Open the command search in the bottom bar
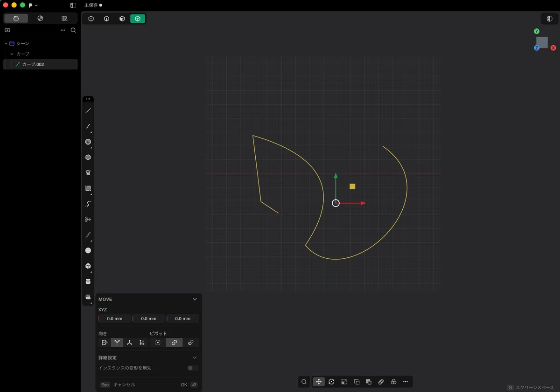This screenshot has width=560, height=392. pyautogui.click(x=304, y=382)
